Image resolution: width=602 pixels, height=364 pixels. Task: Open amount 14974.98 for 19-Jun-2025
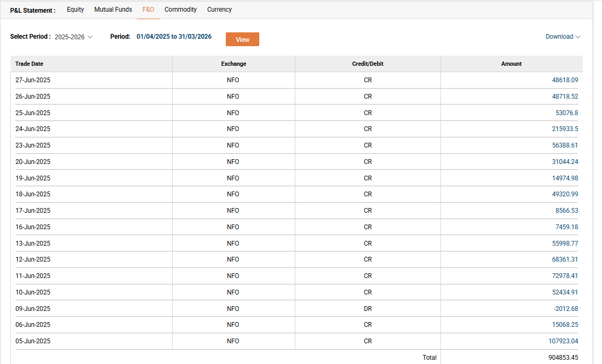tap(565, 178)
